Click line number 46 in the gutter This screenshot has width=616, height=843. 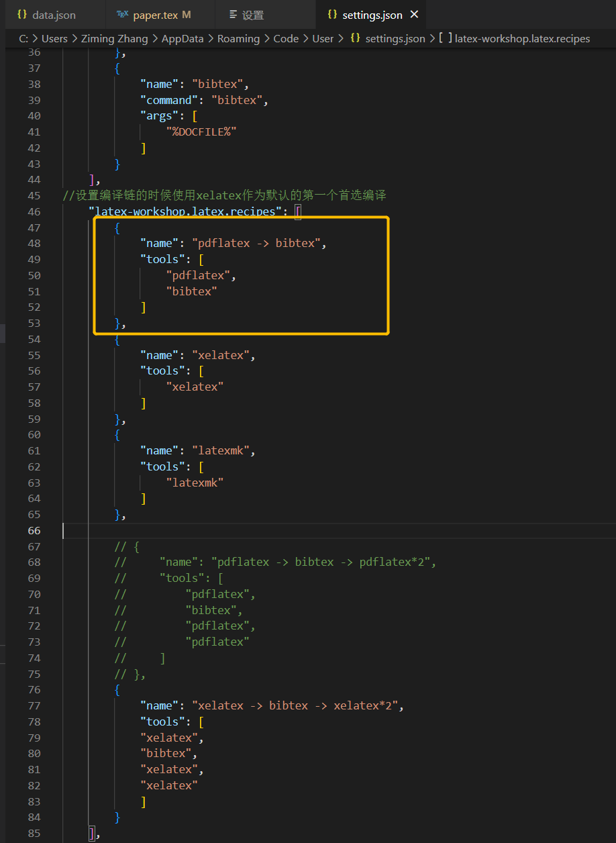34,211
